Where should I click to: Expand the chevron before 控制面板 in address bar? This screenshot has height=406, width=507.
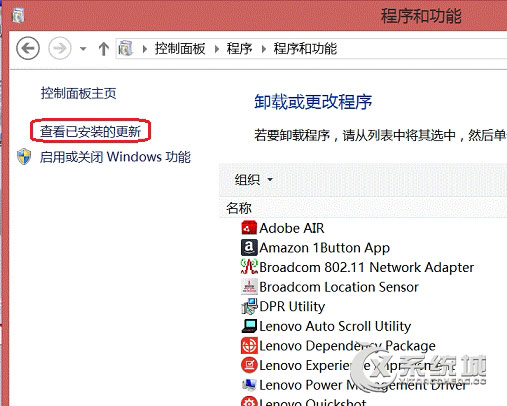point(144,49)
